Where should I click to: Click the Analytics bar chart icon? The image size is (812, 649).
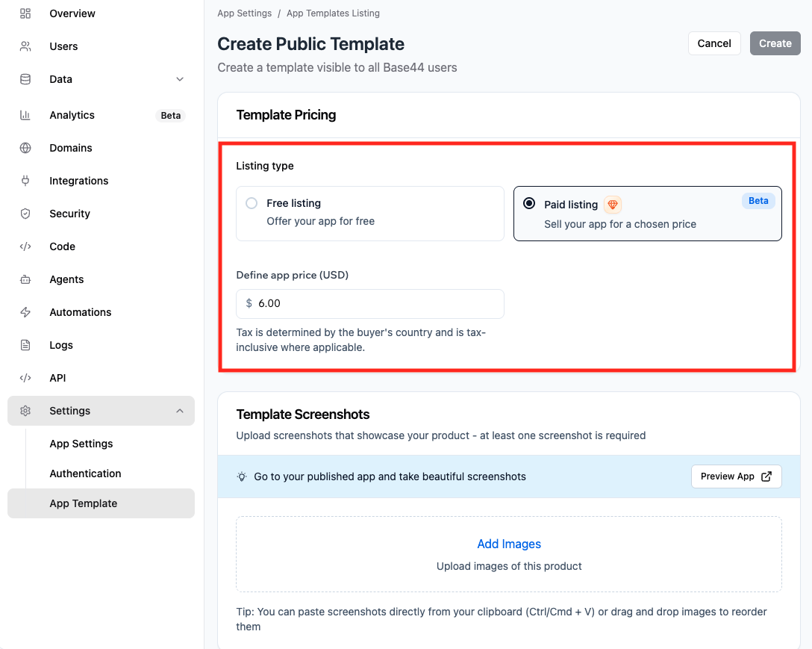coord(25,115)
